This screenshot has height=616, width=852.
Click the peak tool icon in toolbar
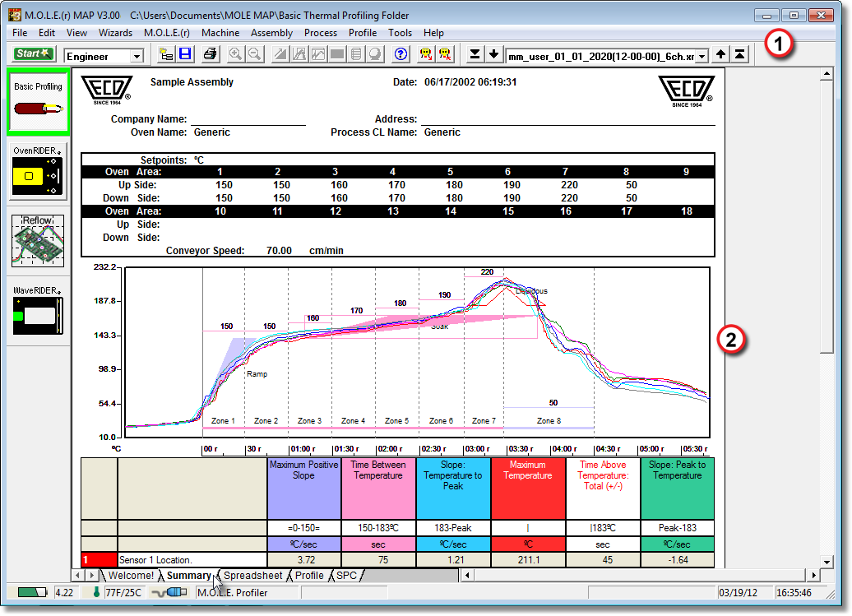tap(299, 54)
